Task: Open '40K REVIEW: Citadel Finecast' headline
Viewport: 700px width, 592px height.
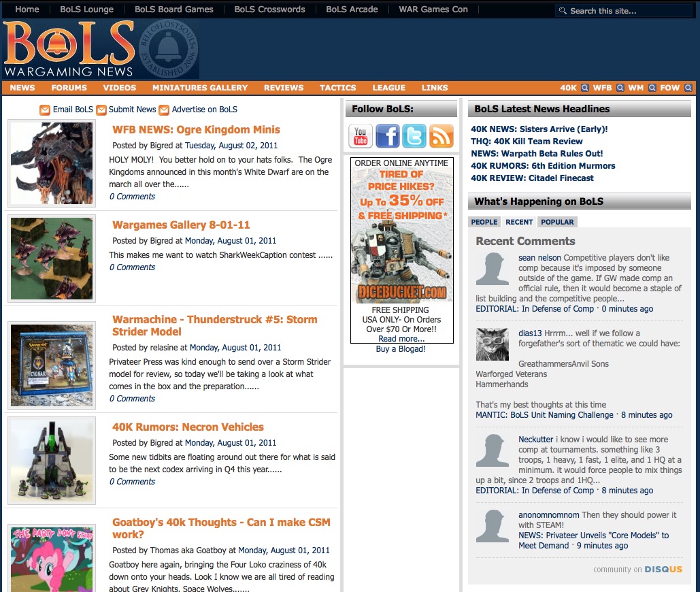Action: pyautogui.click(x=532, y=178)
